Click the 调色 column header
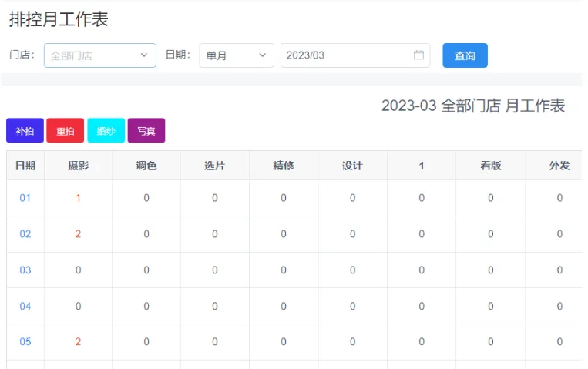The image size is (588, 369). [x=146, y=166]
